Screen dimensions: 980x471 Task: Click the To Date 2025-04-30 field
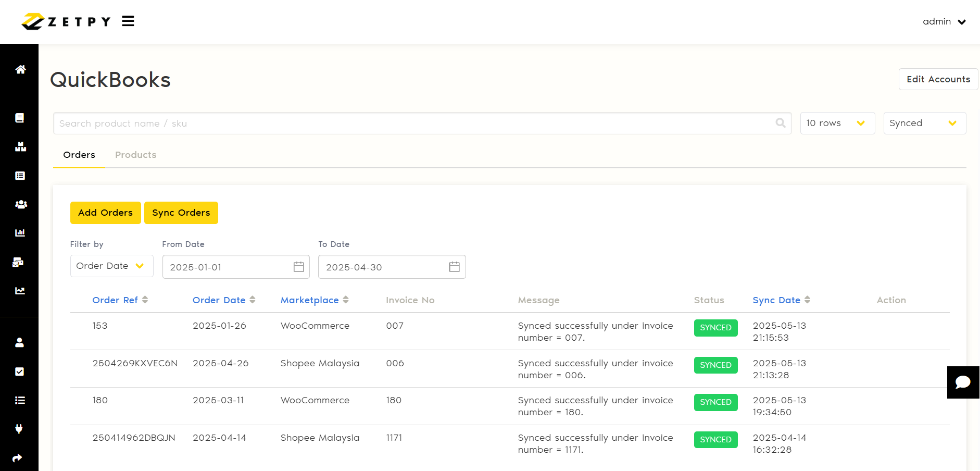pyautogui.click(x=392, y=267)
